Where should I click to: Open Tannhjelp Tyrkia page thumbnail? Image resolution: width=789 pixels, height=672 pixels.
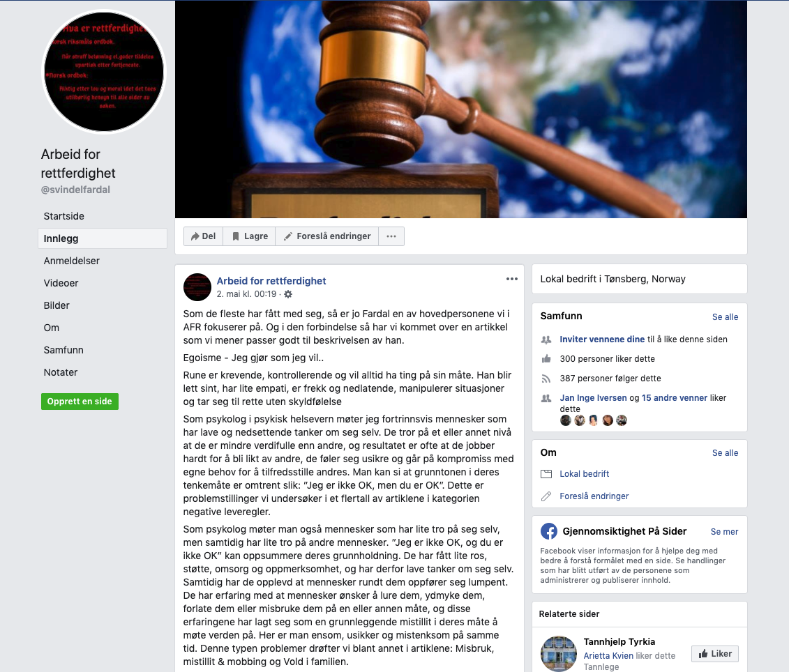(559, 653)
